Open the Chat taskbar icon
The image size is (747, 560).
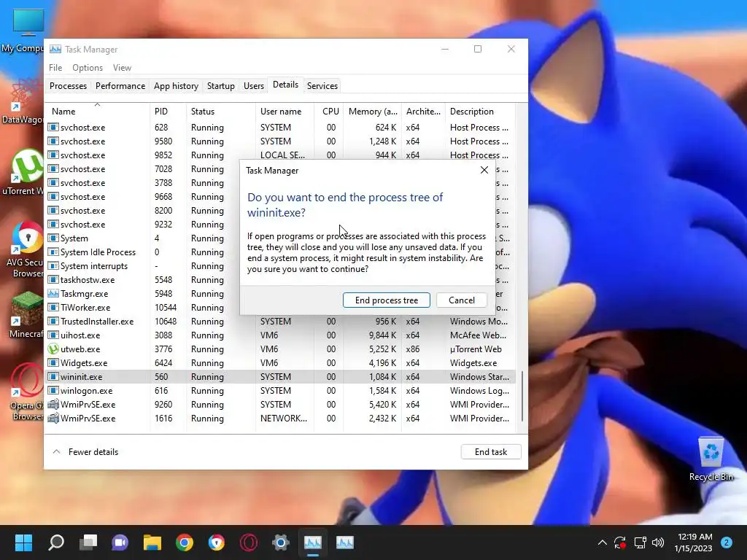point(120,542)
